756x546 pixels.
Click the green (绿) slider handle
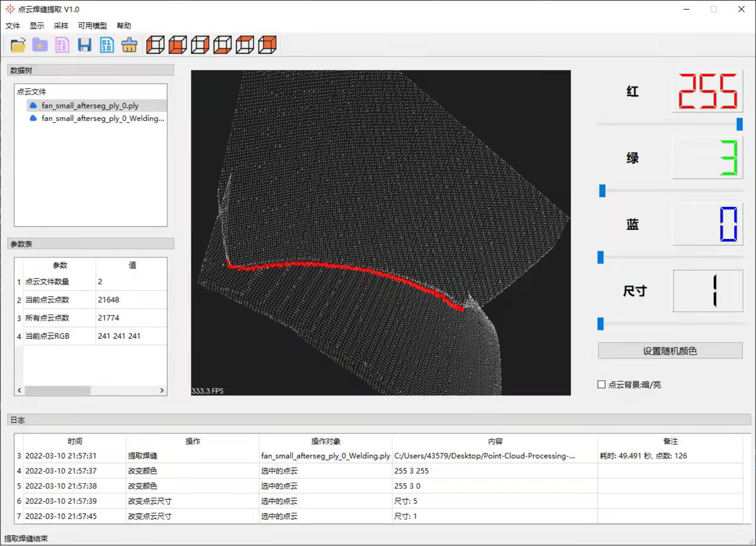coord(602,191)
